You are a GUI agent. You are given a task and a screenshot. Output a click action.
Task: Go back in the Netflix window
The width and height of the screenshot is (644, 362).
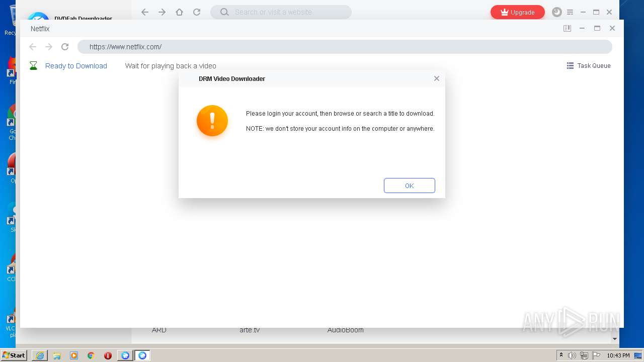(x=33, y=47)
